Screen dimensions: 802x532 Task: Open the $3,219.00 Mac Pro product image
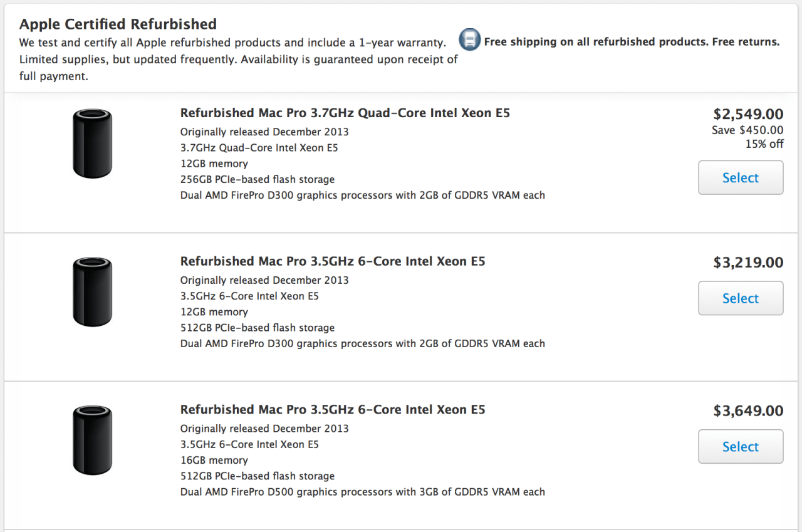[x=92, y=292]
